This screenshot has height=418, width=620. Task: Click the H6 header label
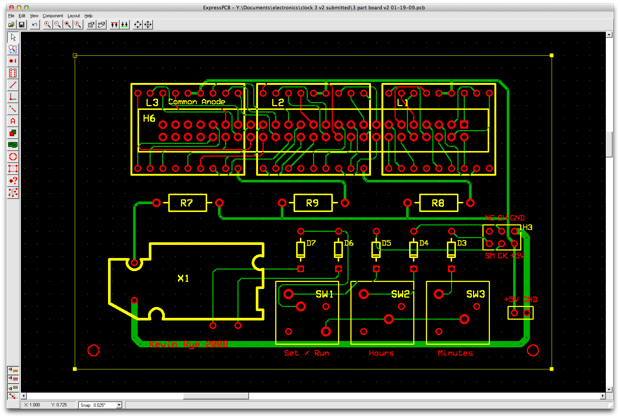(x=149, y=118)
